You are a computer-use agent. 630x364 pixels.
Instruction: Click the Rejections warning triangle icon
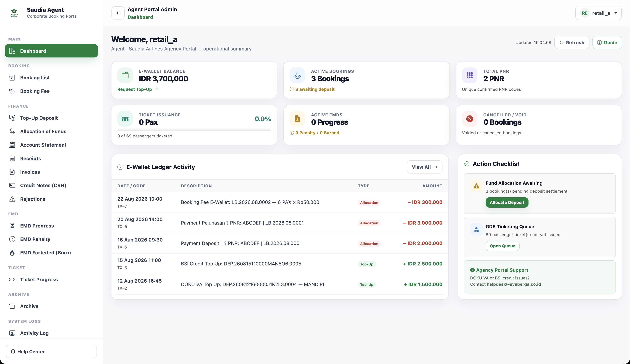12,199
